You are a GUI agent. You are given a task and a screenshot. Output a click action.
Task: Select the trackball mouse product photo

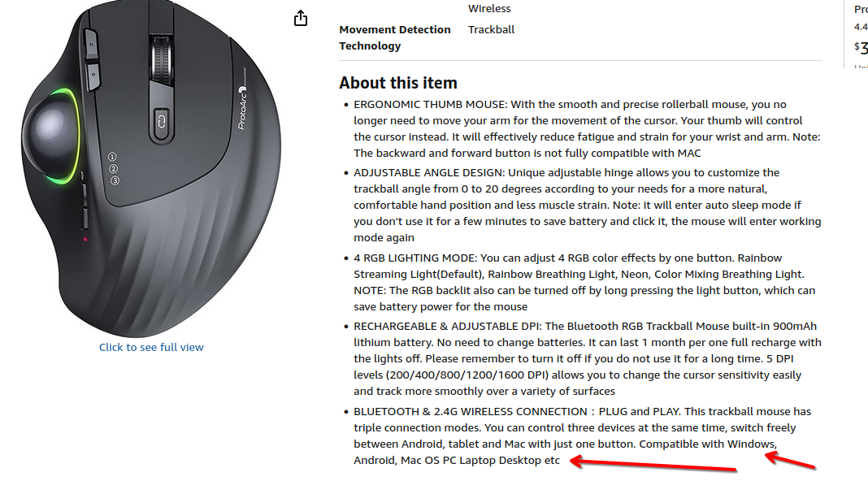tap(146, 162)
